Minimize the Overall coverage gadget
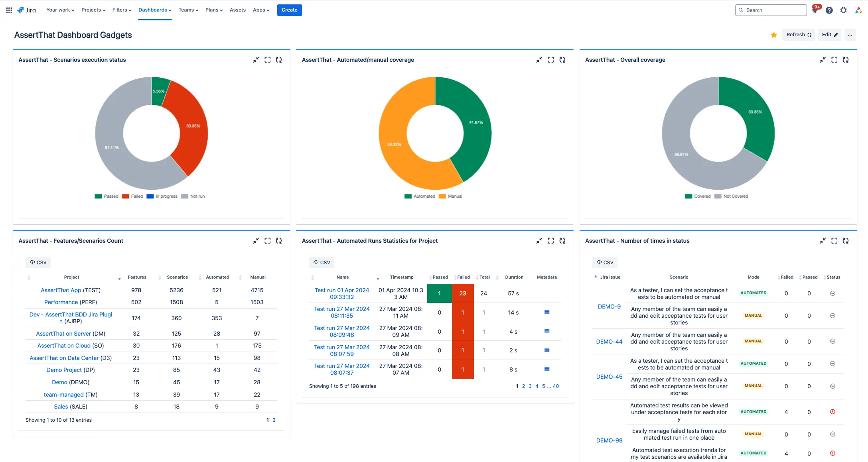 point(823,60)
